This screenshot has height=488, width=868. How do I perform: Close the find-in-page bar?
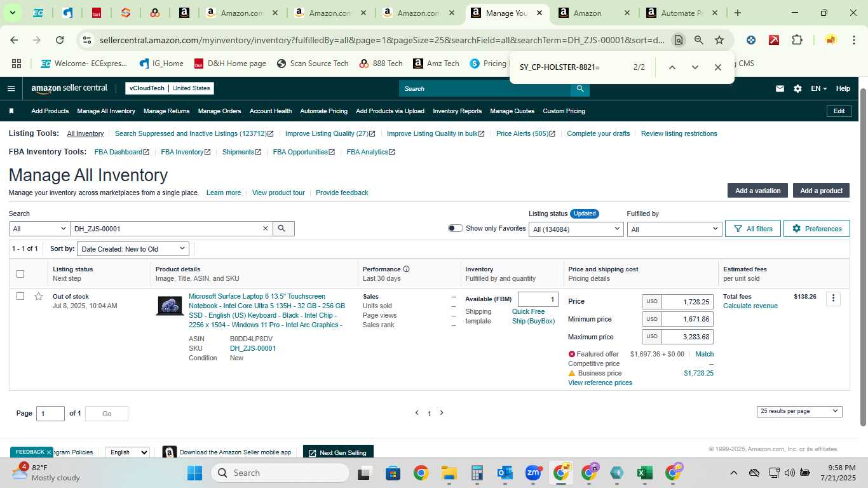pos(717,67)
